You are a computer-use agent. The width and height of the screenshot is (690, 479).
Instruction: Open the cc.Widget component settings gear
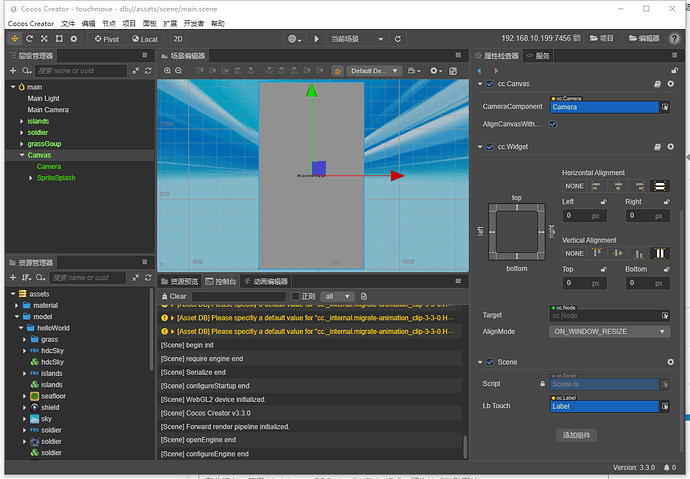670,147
